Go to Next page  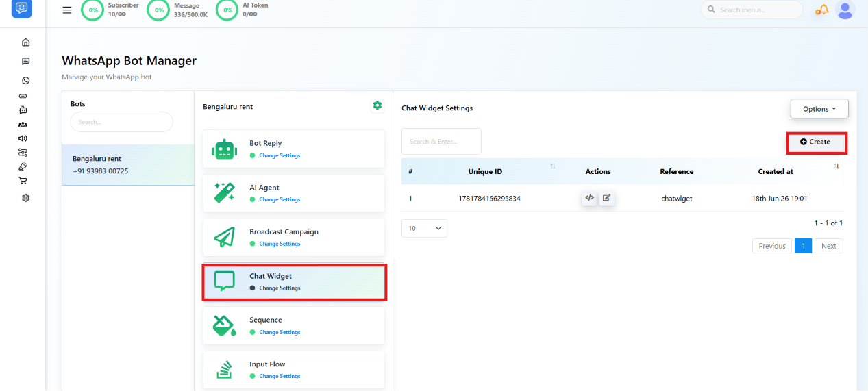pyautogui.click(x=829, y=246)
